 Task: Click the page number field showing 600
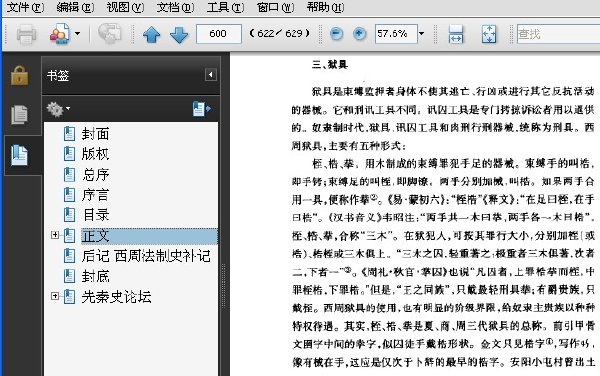coord(219,34)
